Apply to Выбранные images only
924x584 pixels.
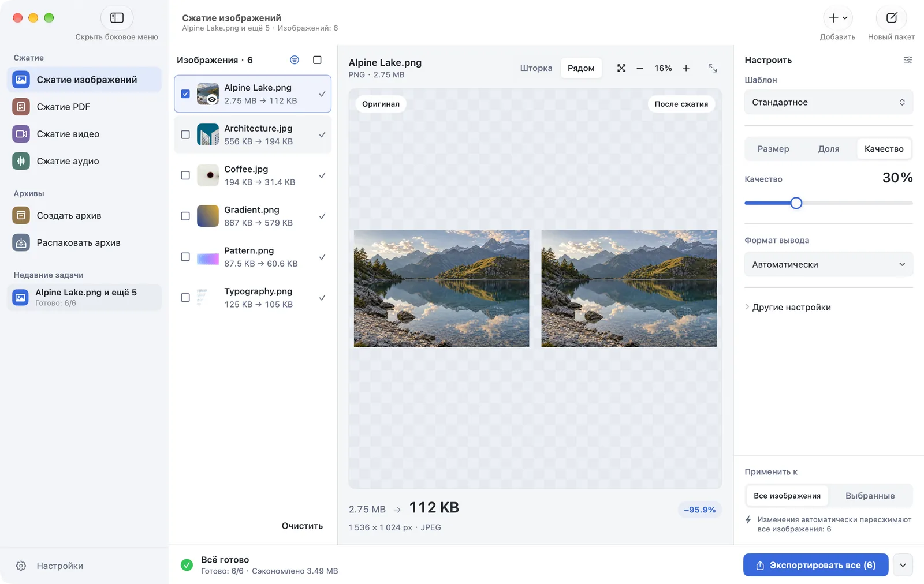tap(870, 496)
